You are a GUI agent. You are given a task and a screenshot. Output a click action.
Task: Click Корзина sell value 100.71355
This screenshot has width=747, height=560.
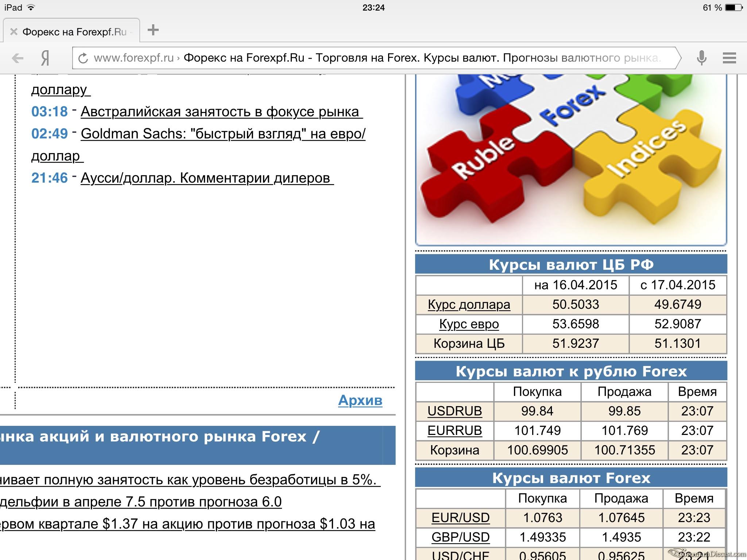point(624,450)
